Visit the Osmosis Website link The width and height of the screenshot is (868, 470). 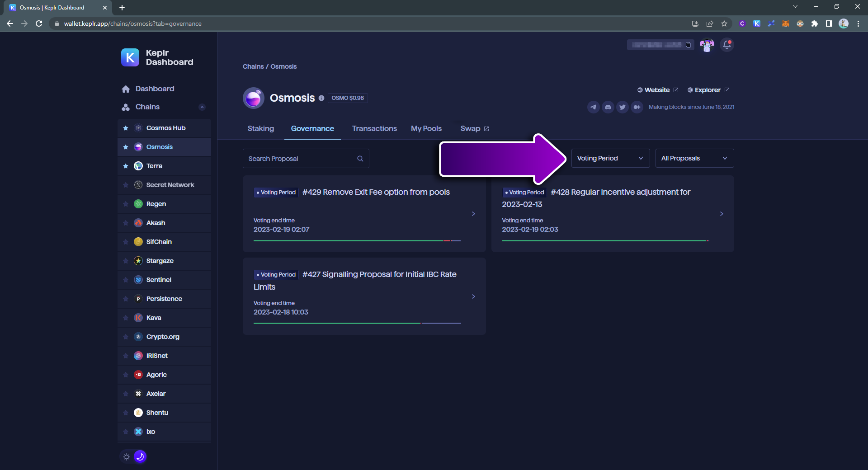tap(658, 90)
